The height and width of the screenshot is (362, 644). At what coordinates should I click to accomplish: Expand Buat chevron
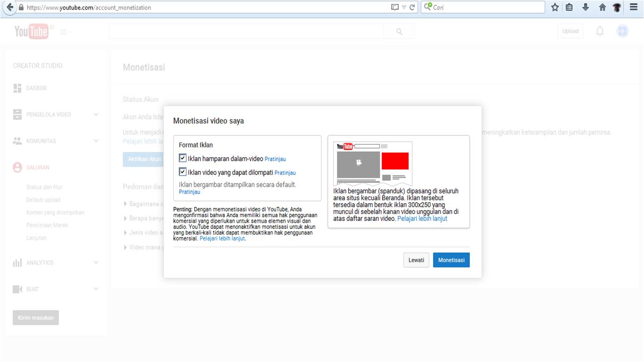(96, 289)
